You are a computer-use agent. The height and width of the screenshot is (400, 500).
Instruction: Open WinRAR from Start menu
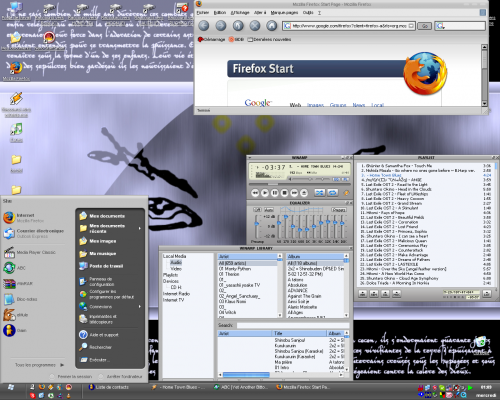pos(18,284)
